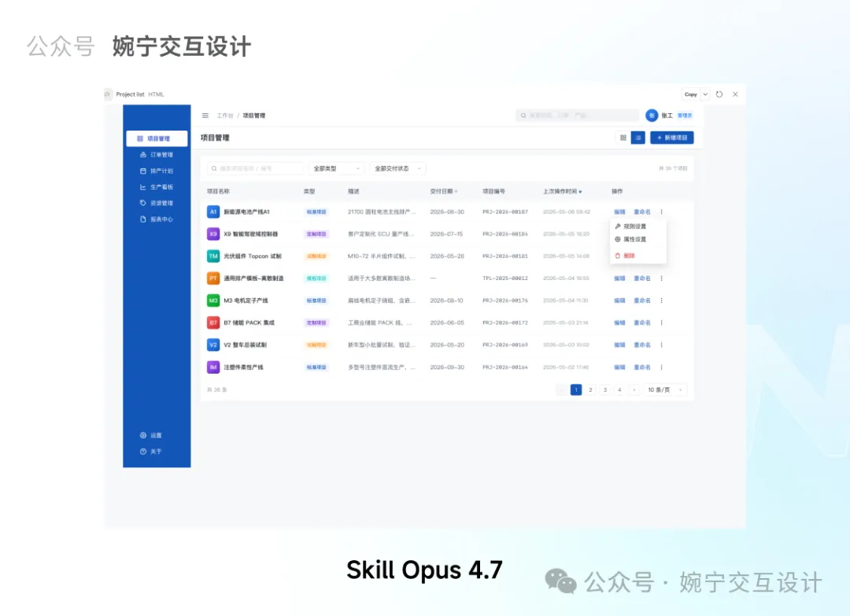The image size is (850, 616).
Task: Open the 订单管理 sidebar item
Action: (x=157, y=155)
